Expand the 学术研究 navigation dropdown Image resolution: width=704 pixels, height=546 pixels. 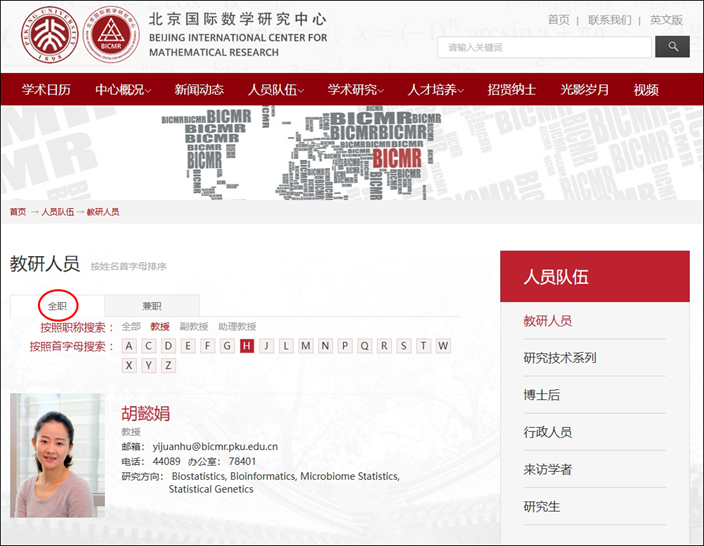[356, 90]
